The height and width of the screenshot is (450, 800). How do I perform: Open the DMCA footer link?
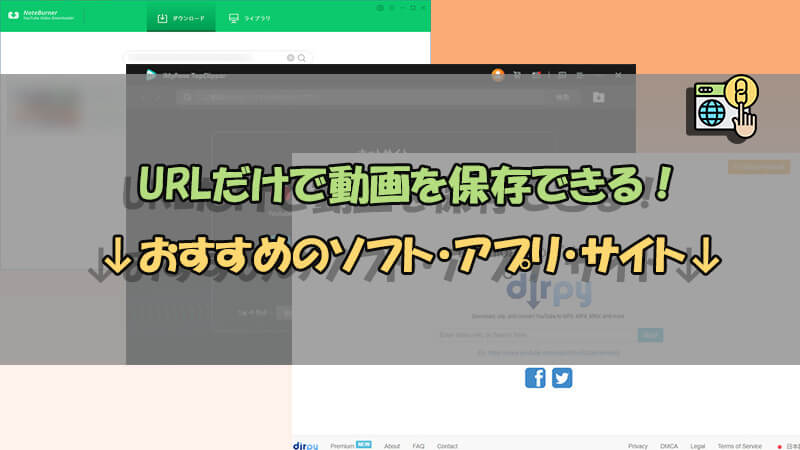click(x=669, y=445)
